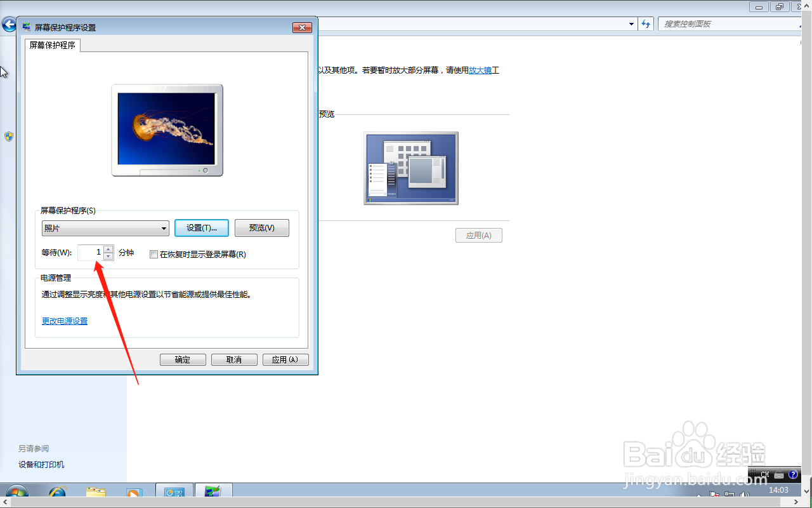Click the taskbar clock showing 14:03

pyautogui.click(x=778, y=490)
